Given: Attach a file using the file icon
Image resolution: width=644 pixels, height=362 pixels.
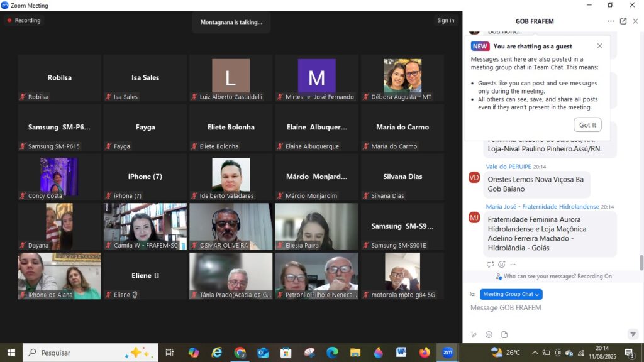Looking at the screenshot, I should click(504, 334).
